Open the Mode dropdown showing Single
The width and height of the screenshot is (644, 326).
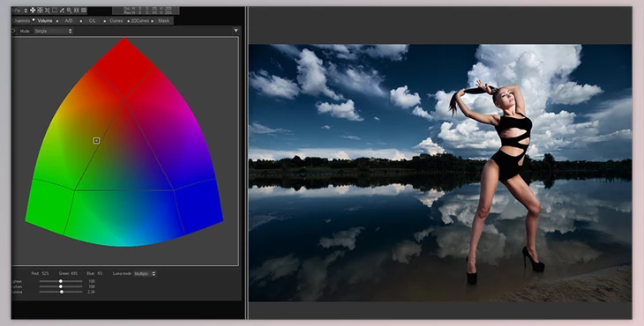53,31
